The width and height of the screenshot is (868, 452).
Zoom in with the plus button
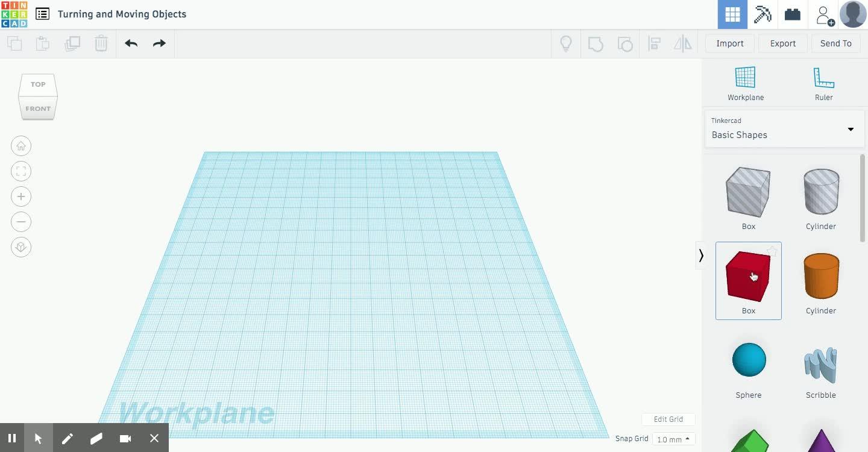click(21, 196)
